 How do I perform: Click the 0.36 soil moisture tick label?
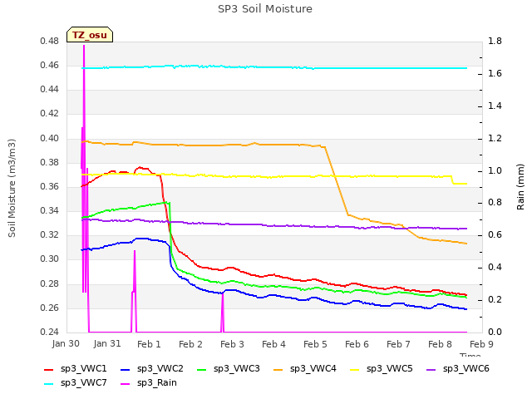coord(50,186)
